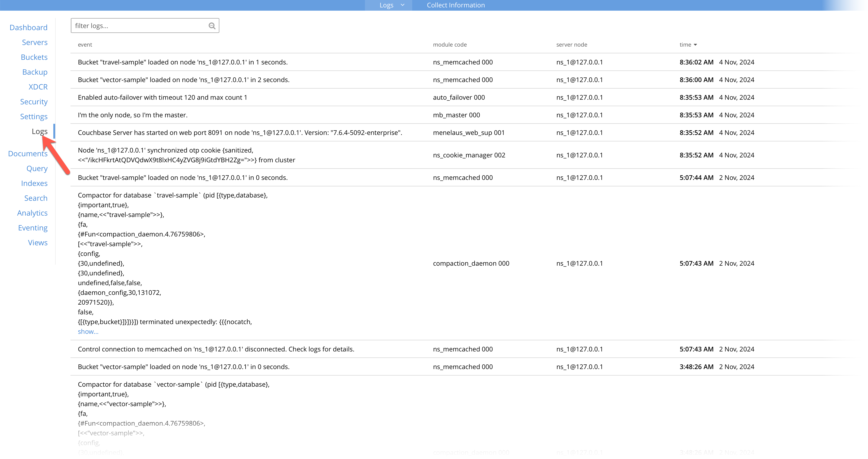
Task: Navigate to Indexes page
Action: pos(34,183)
